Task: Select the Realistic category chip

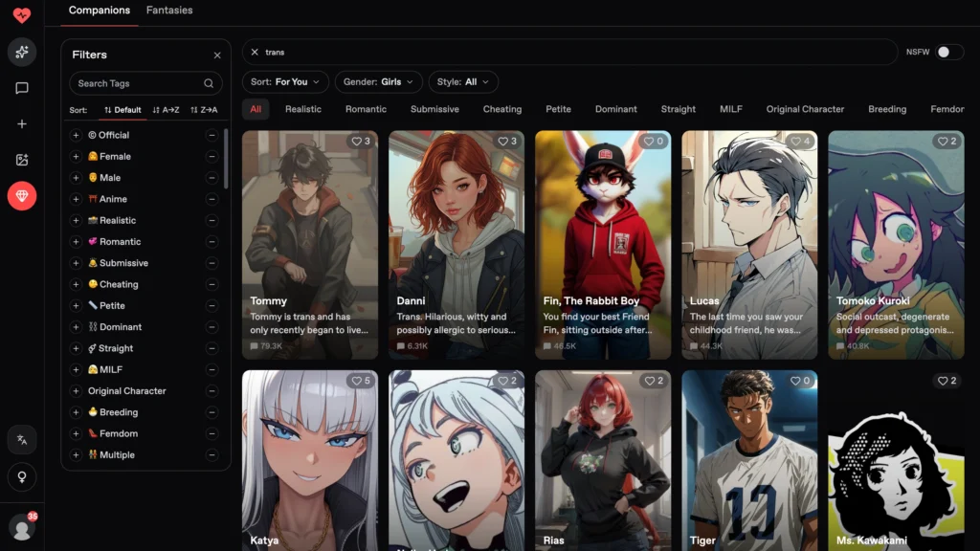Action: tap(303, 109)
